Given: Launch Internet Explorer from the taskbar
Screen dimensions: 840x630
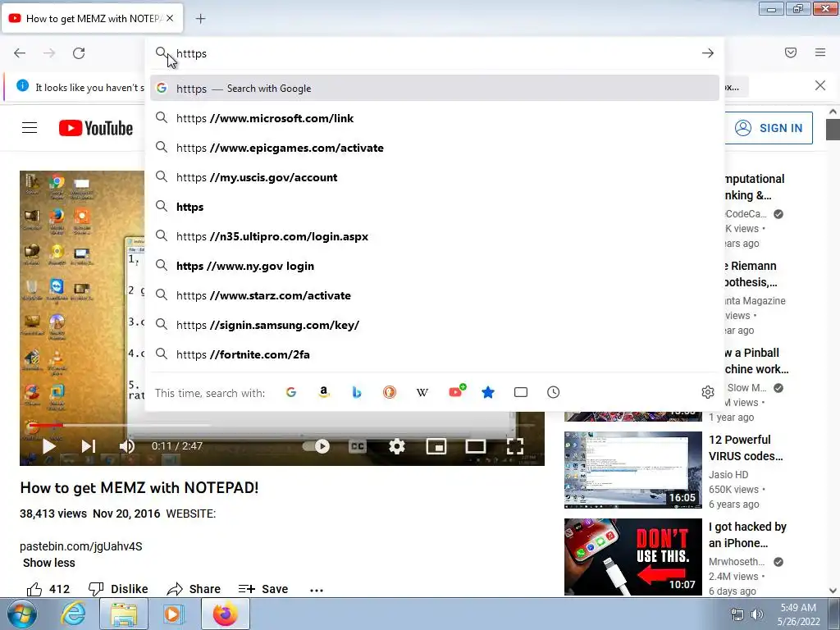Looking at the screenshot, I should point(72,614).
